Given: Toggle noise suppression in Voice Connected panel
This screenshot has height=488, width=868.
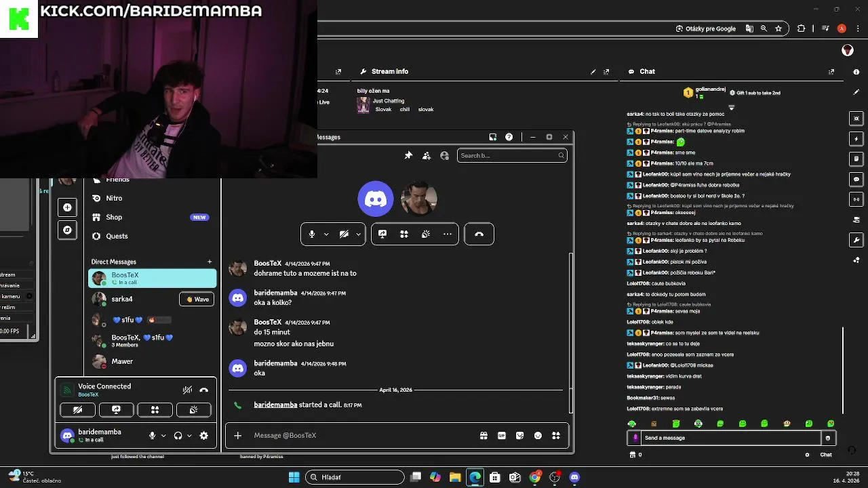Looking at the screenshot, I should (x=187, y=390).
